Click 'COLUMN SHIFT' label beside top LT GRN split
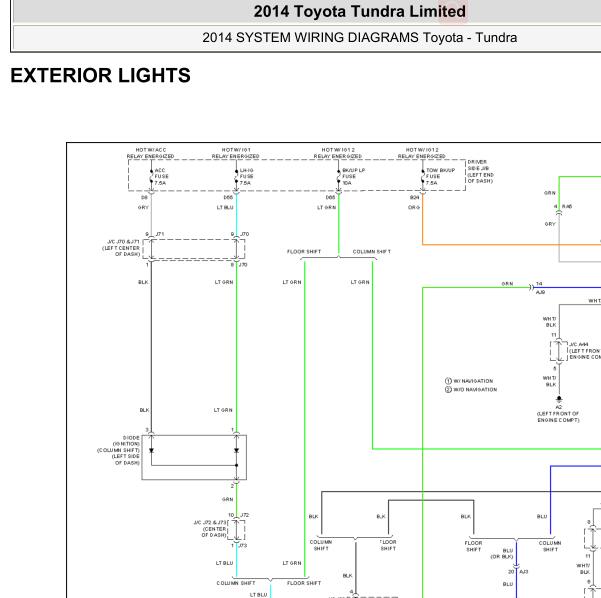601x598 pixels. pyautogui.click(x=372, y=251)
